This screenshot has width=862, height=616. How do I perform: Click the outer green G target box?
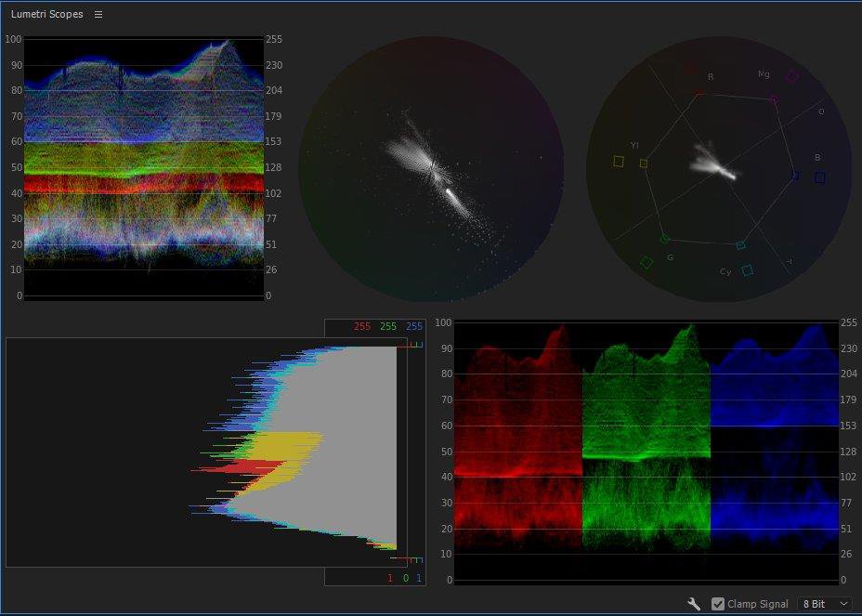point(646,263)
